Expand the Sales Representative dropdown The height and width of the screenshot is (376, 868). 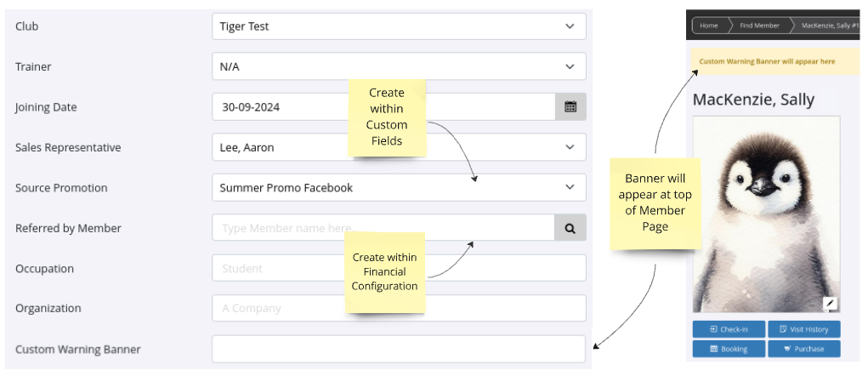tap(398, 147)
